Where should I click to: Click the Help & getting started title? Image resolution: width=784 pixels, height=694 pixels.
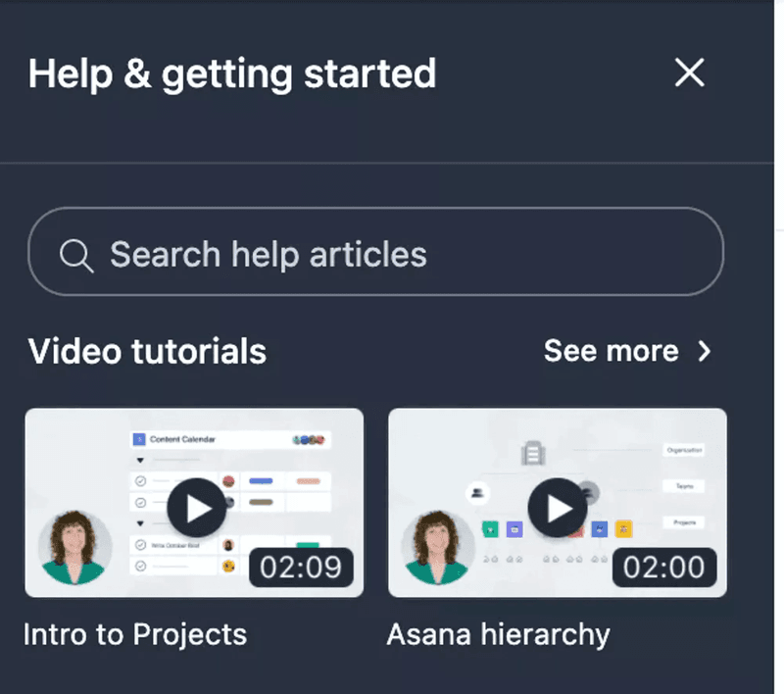[233, 73]
